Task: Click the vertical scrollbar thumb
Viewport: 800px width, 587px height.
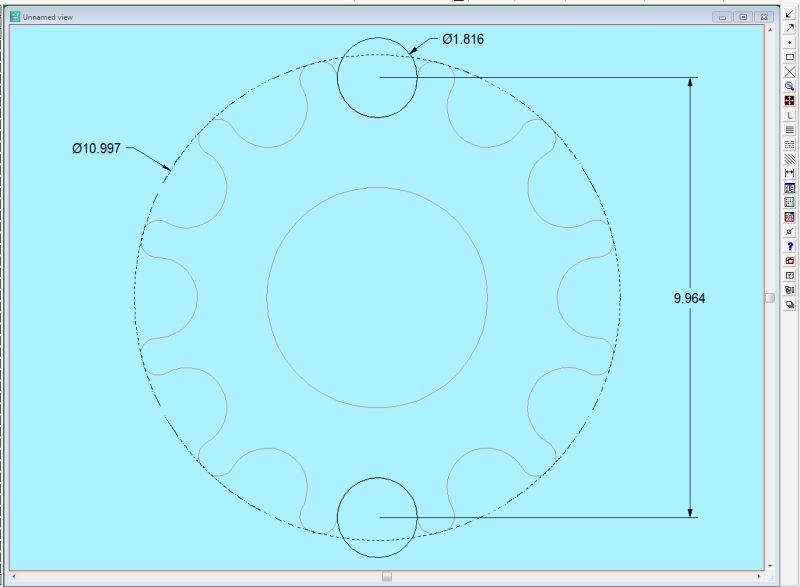Action: point(769,297)
